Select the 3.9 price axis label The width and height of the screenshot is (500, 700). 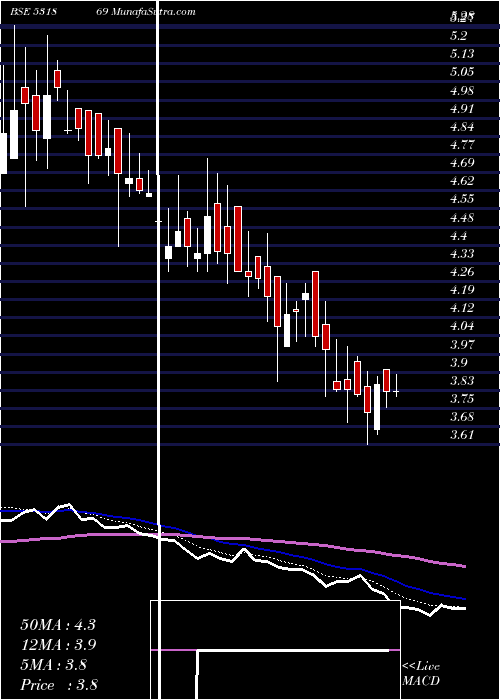(x=459, y=362)
